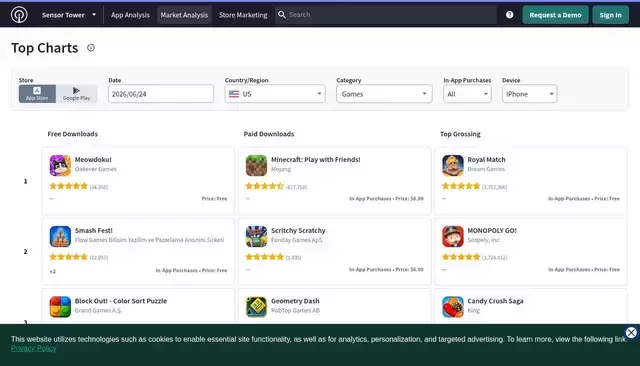
Task: Open the Meowdoku! app title
Action: [x=93, y=160]
